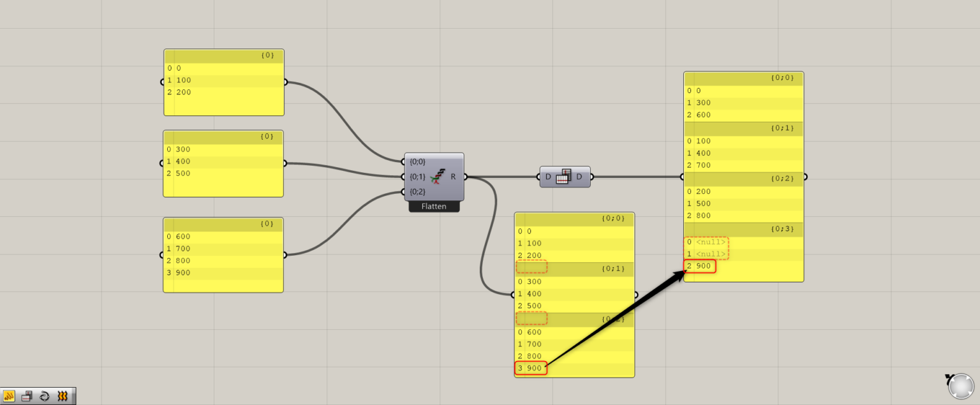The width and height of the screenshot is (980, 405).
Task: Click the {0;1} input on Entwine component
Action: (x=417, y=177)
